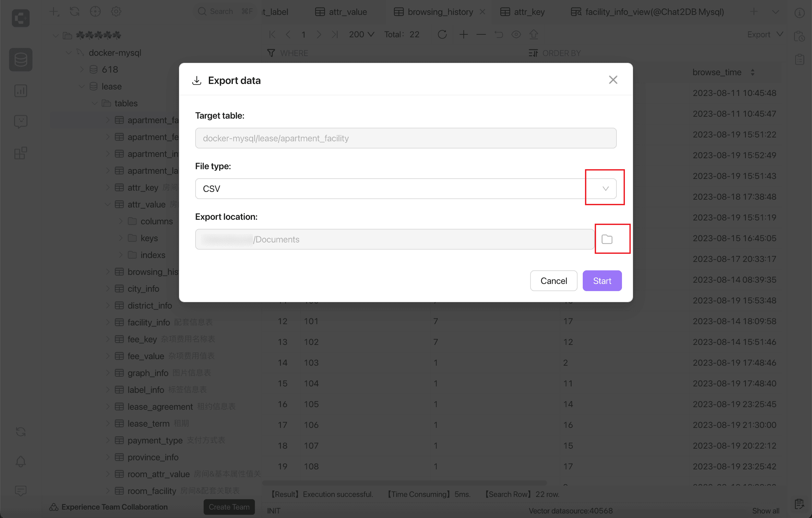The image size is (812, 518).
Task: Click the export location folder icon
Action: pyautogui.click(x=607, y=240)
